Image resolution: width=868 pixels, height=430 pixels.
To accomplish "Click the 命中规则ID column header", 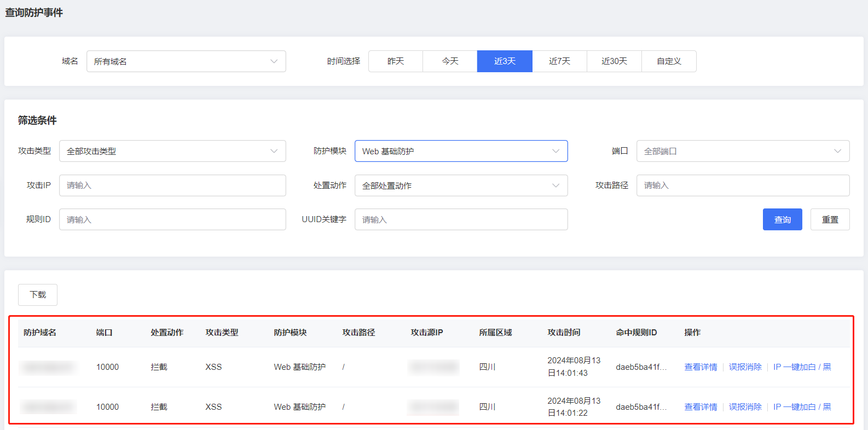I will pyautogui.click(x=636, y=333).
